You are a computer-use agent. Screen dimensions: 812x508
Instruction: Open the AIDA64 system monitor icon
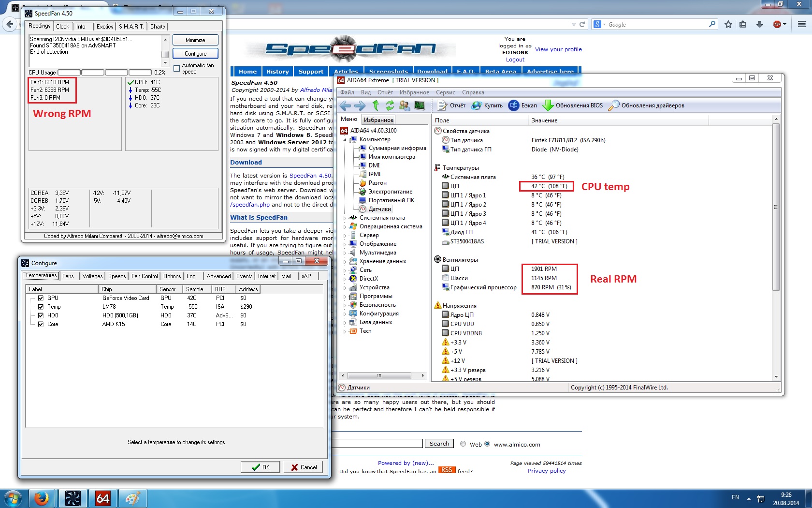[420, 105]
